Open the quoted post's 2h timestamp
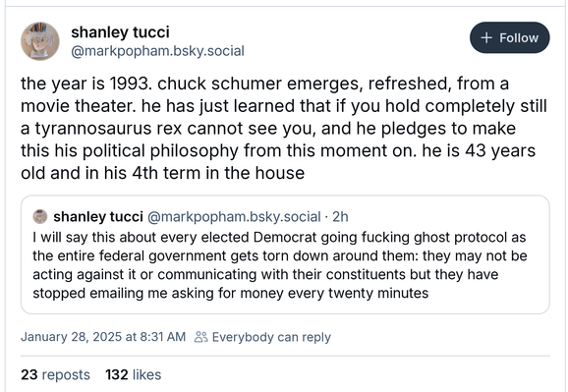Image resolution: width=568 pixels, height=392 pixels. 340,217
